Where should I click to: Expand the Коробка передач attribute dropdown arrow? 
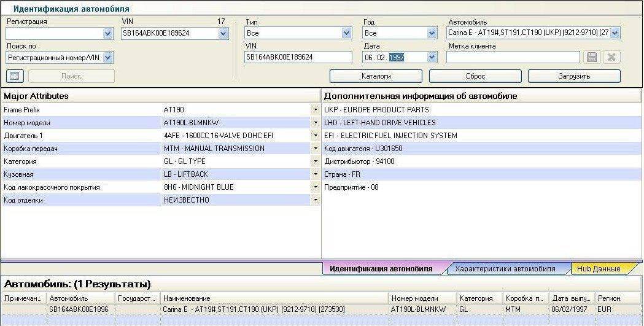click(x=316, y=149)
